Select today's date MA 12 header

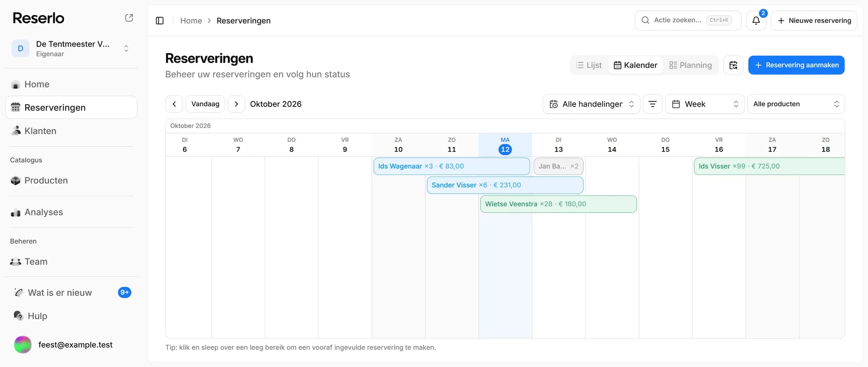[x=505, y=145]
